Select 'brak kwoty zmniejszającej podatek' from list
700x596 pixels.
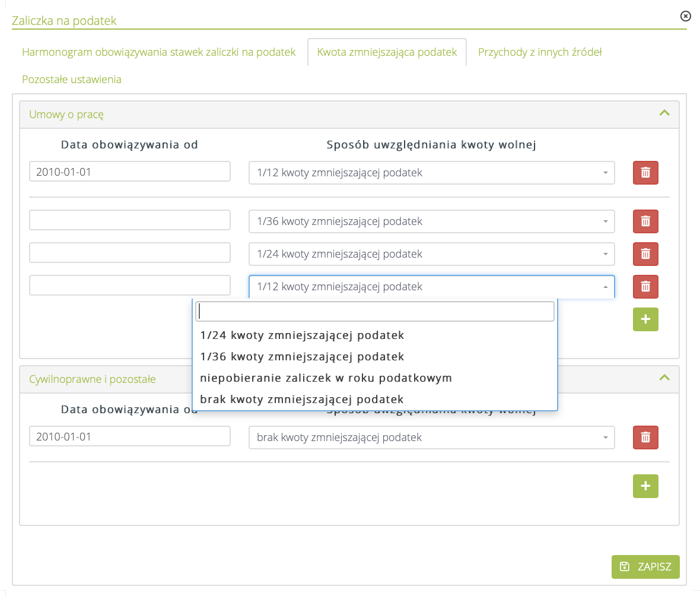(x=301, y=399)
